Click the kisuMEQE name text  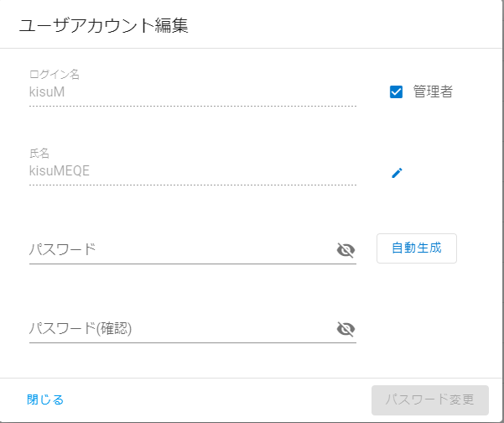coord(60,171)
